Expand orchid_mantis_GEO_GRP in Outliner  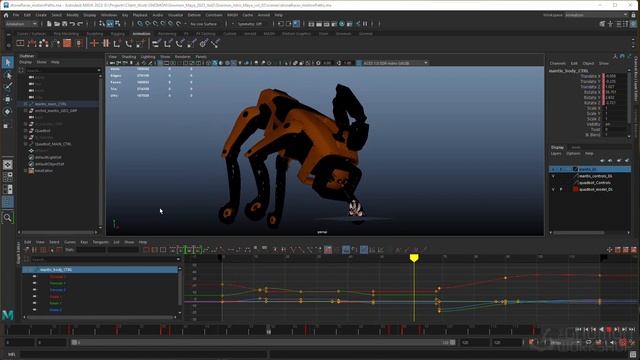[25, 111]
